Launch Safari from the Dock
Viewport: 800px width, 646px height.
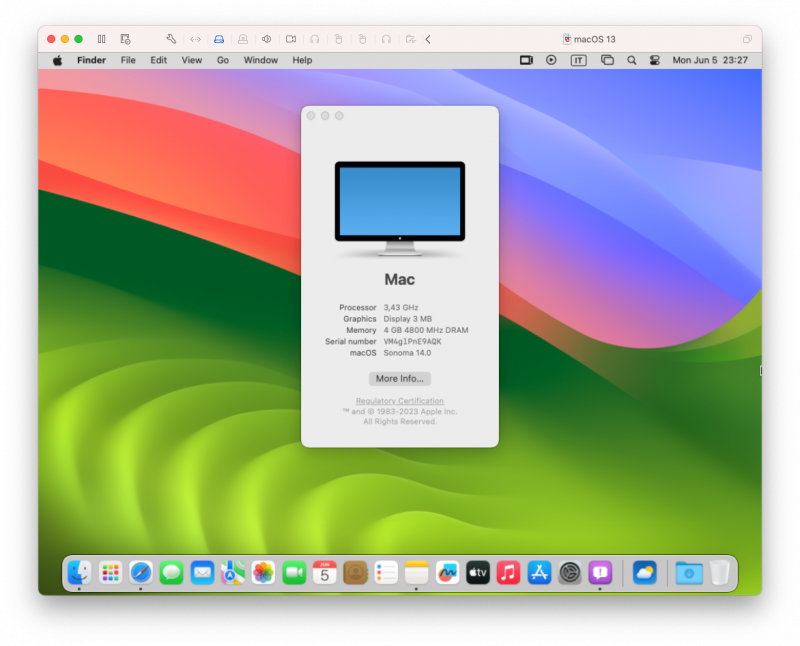pos(141,572)
